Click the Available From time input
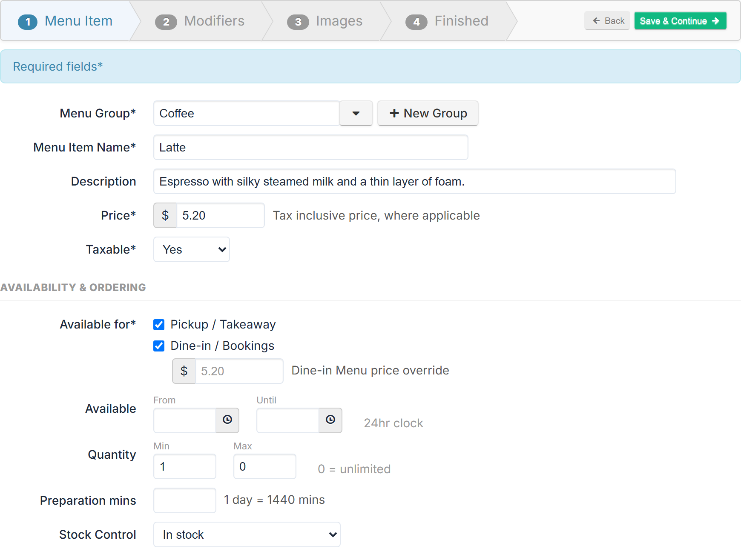Image resolution: width=741 pixels, height=560 pixels. tap(185, 420)
